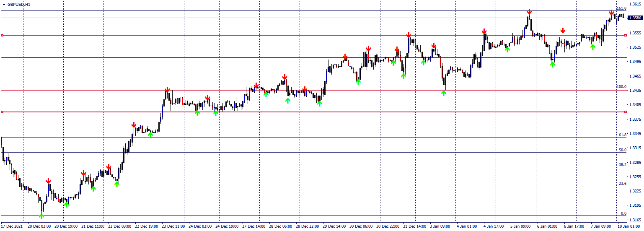
Task: Select the green up arrow below the 6 Jan low
Action: coord(553,64)
